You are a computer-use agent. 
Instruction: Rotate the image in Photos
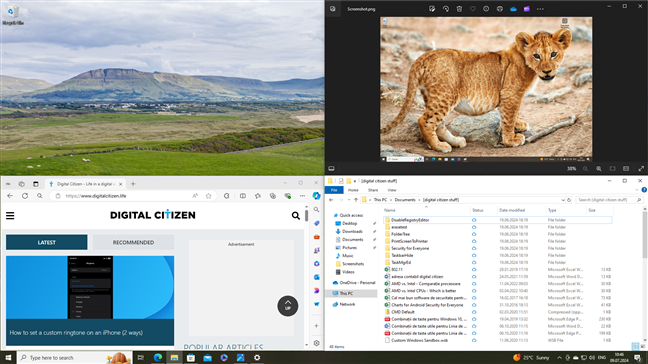click(x=446, y=9)
